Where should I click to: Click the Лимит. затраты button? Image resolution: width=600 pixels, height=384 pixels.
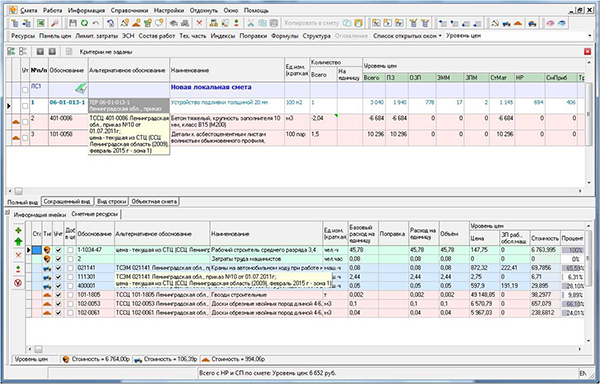click(96, 36)
